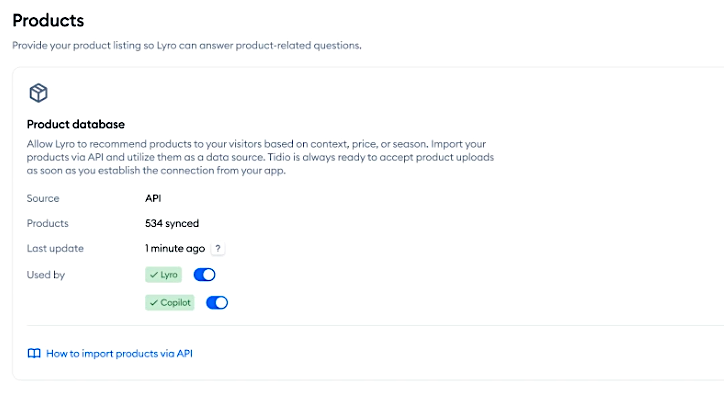Click the 1 minute ago text
Screen dimensions: 724x401
175,249
